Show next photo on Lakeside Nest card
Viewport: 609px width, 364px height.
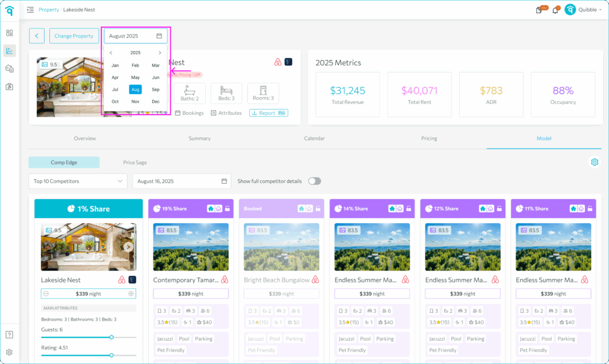coord(128,247)
